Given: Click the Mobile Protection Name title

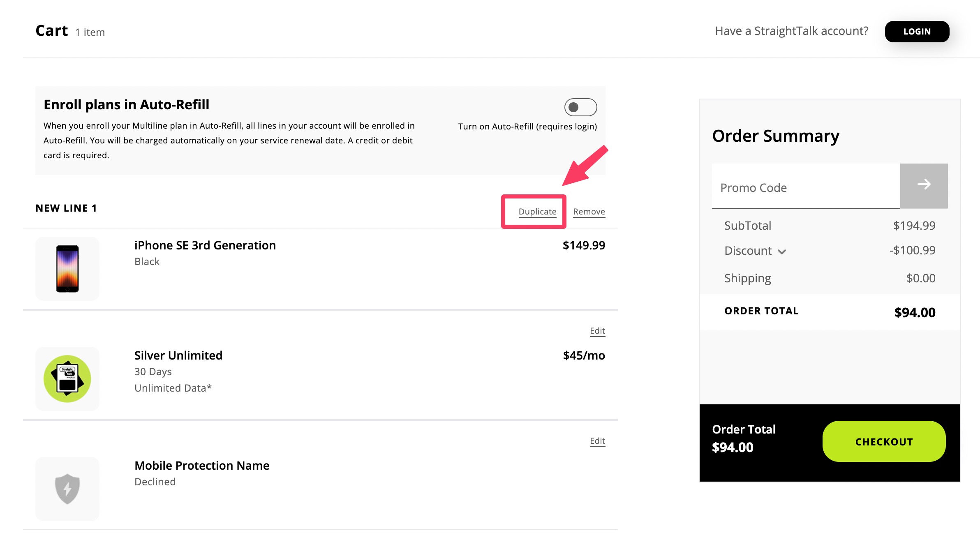Looking at the screenshot, I should pos(201,466).
